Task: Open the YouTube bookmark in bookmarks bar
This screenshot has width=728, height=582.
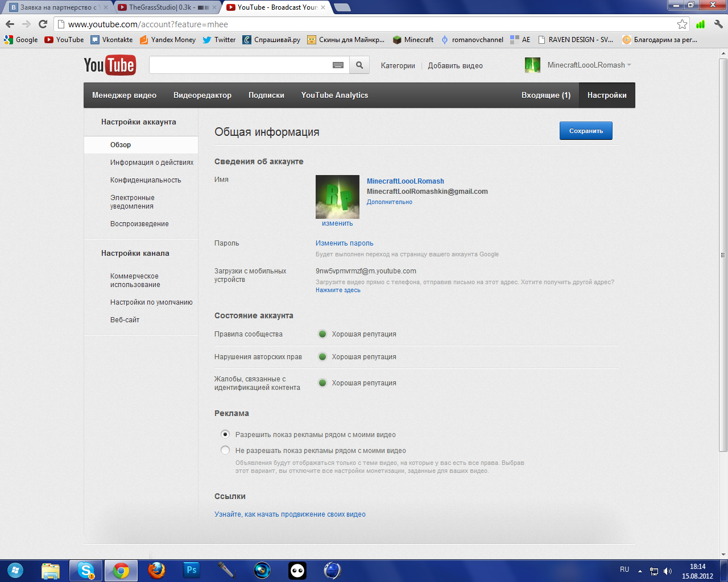Action: click(x=64, y=40)
